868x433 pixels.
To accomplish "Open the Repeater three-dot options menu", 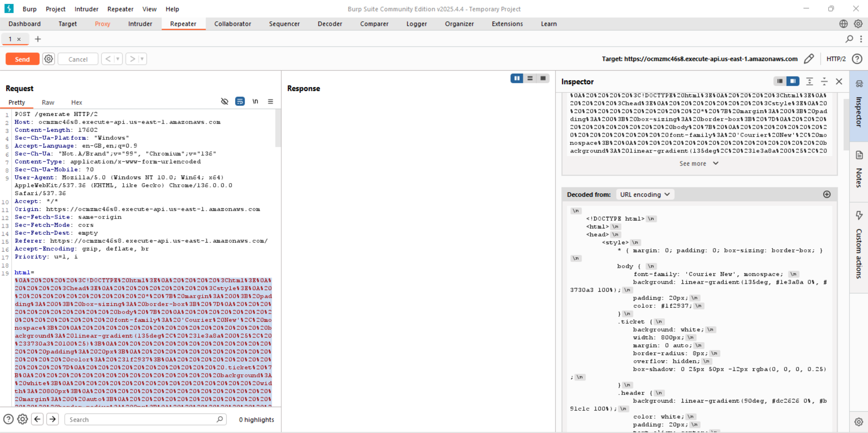I will coord(861,39).
